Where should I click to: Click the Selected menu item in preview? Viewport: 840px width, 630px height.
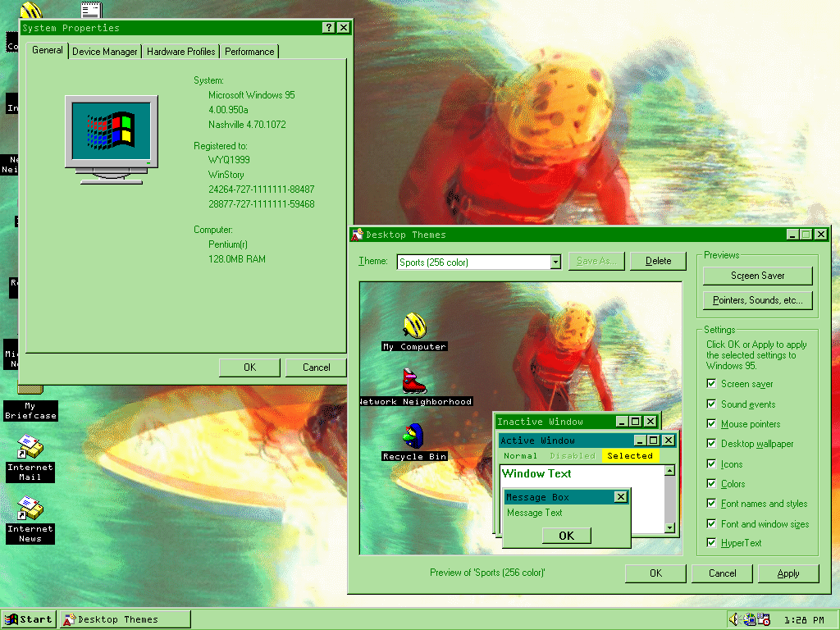point(630,456)
